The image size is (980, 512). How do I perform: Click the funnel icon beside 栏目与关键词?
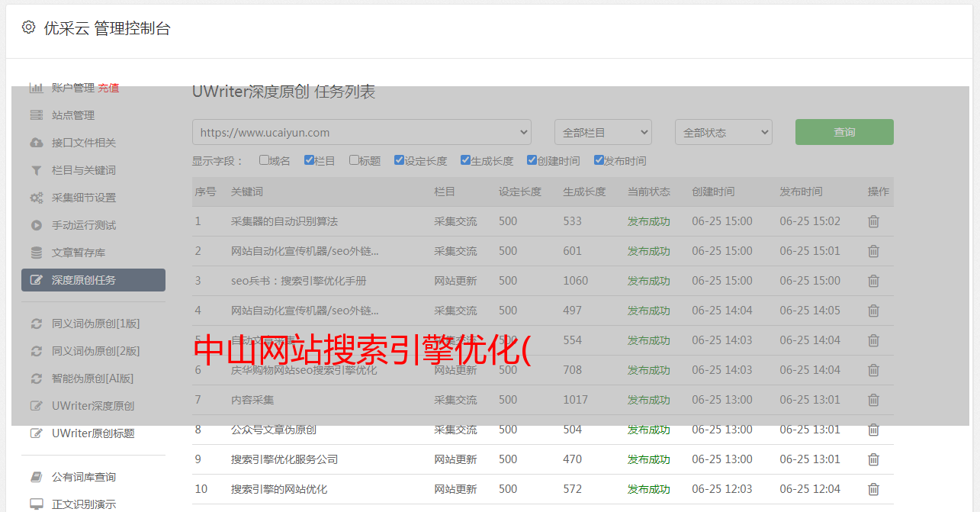36,170
